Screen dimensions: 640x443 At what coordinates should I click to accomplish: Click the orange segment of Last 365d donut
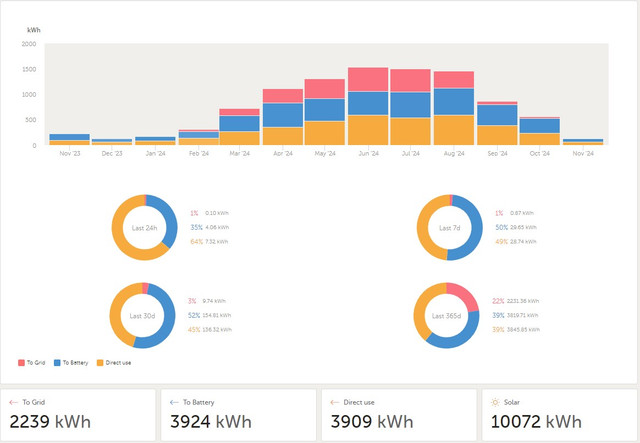(421, 310)
